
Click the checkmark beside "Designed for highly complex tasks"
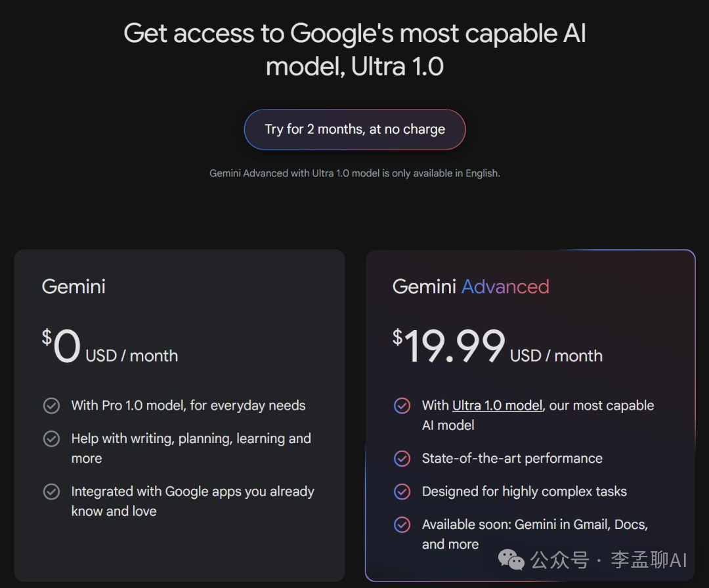click(402, 491)
